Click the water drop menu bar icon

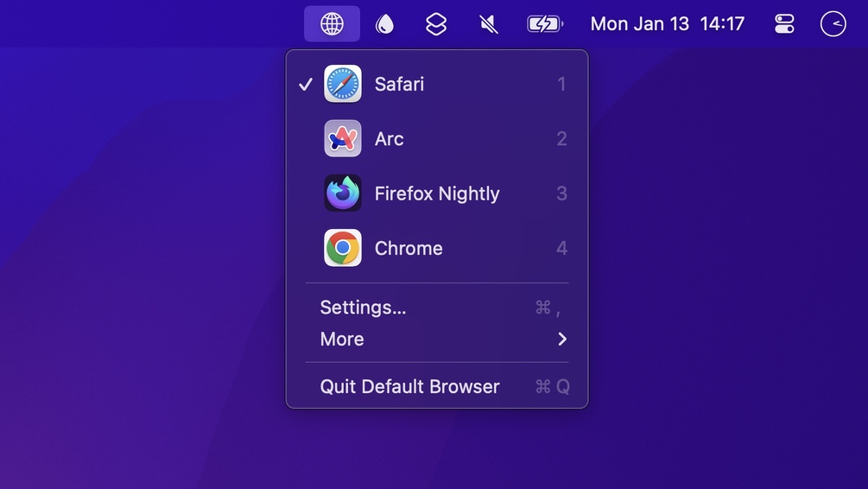click(384, 24)
